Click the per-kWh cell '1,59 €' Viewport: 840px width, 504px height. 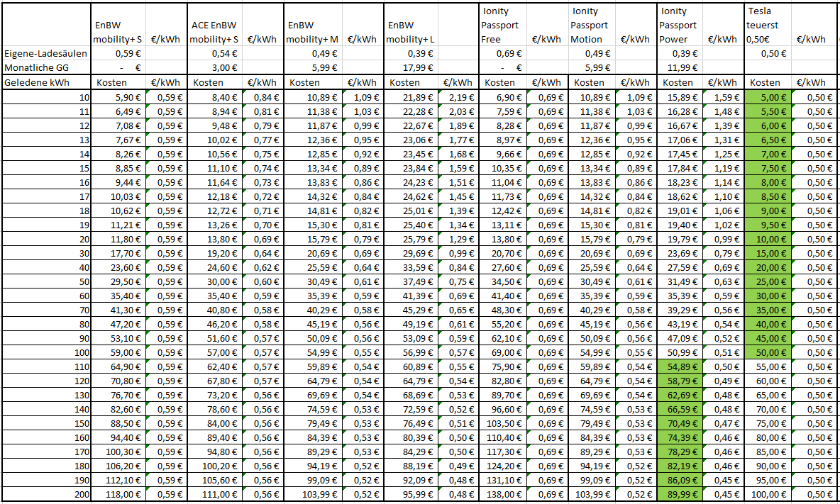pos(723,97)
